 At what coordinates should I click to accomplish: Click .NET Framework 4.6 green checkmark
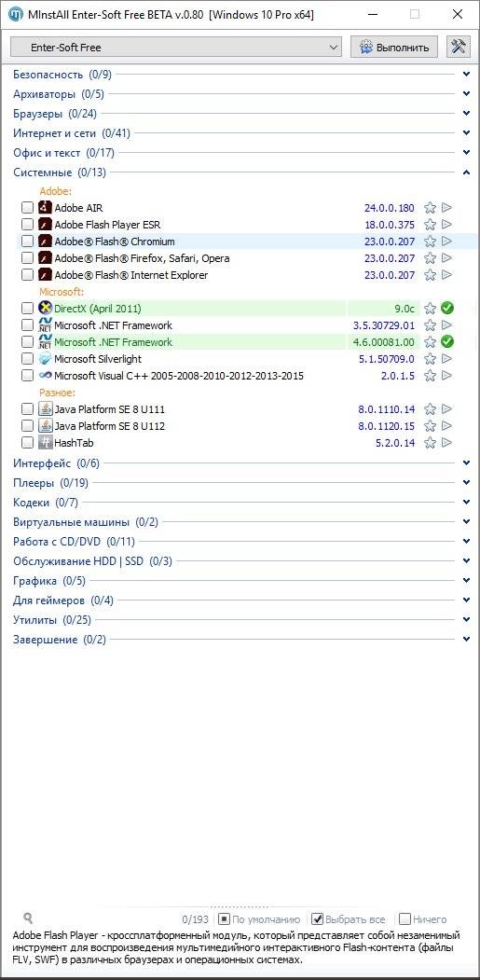pos(446,342)
